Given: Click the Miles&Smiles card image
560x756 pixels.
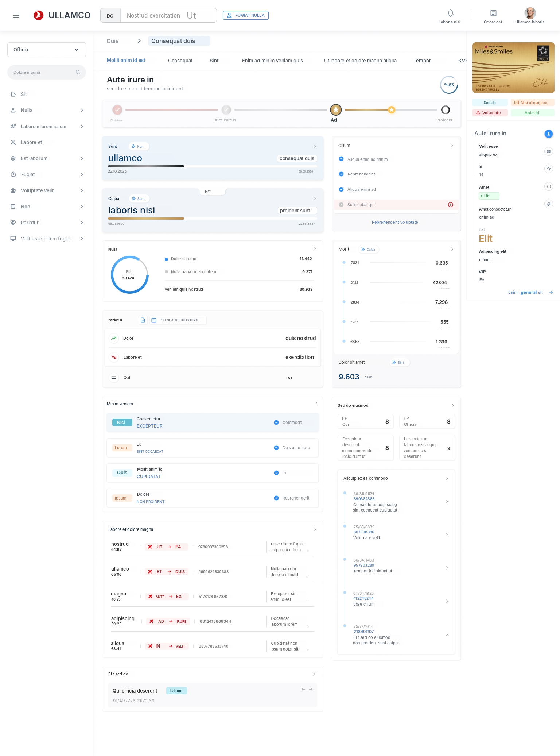Looking at the screenshot, I should tap(513, 67).
